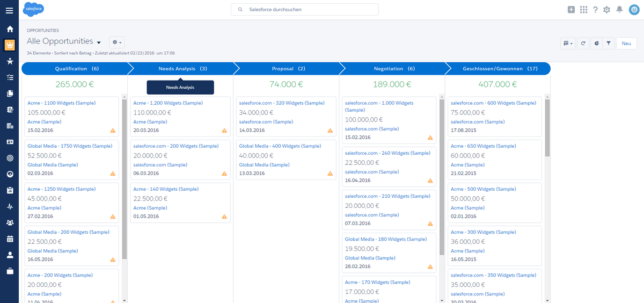644x303 pixels.
Task: Open Setup gear in header
Action: 607,10
